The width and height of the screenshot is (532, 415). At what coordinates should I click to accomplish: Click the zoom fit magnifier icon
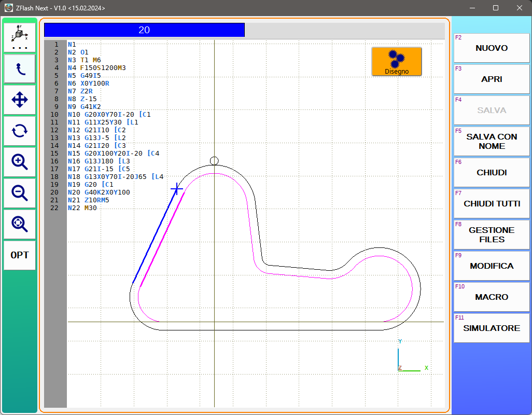[x=20, y=224]
